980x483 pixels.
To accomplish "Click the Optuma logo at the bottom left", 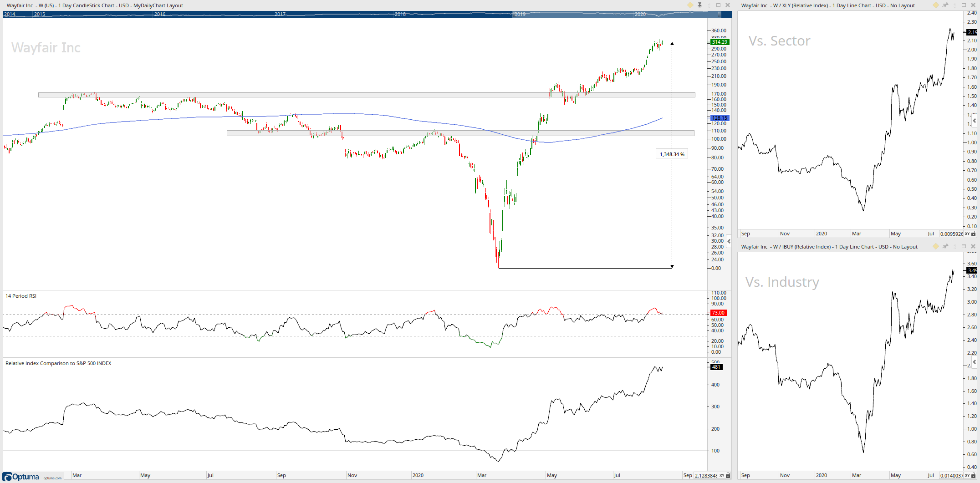I will [x=21, y=477].
